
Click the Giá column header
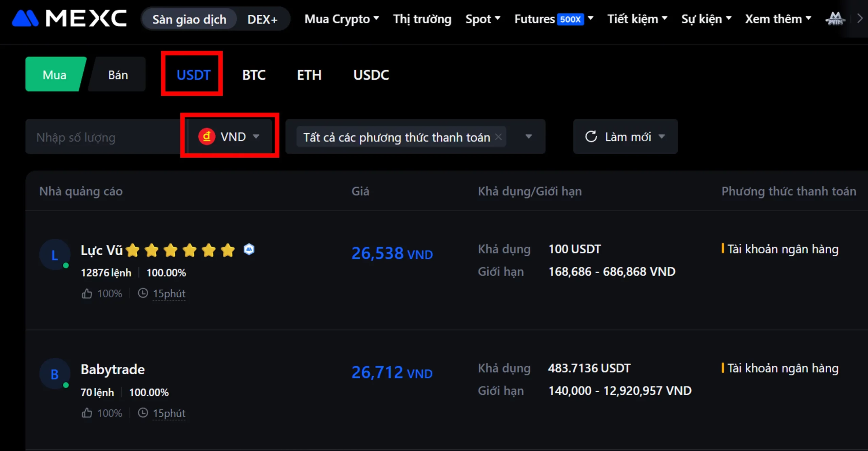pyautogui.click(x=360, y=192)
